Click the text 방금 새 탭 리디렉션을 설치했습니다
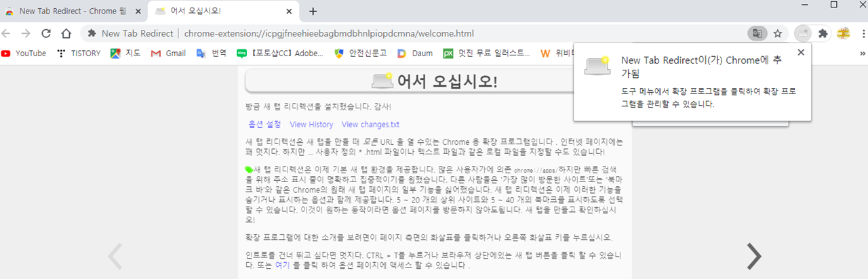 (x=309, y=106)
